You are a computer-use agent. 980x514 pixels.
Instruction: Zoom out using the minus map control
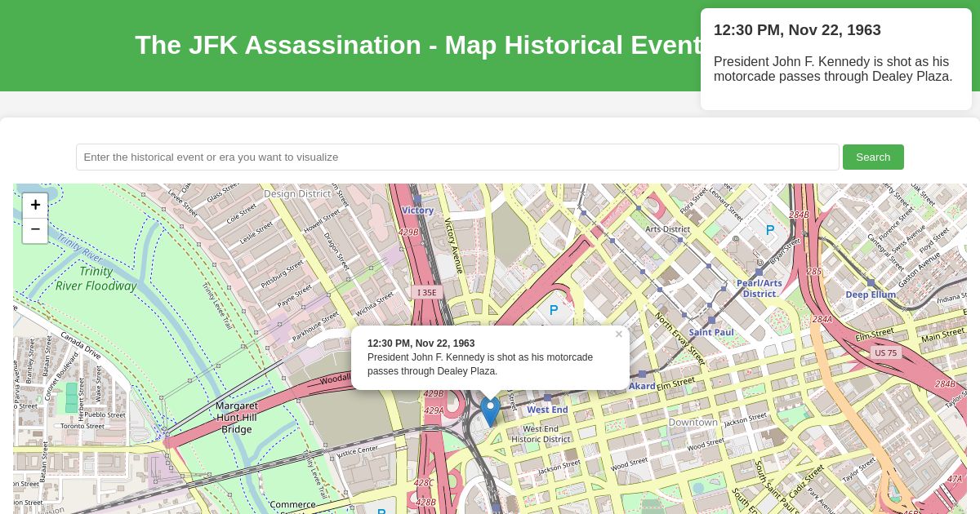pos(35,229)
